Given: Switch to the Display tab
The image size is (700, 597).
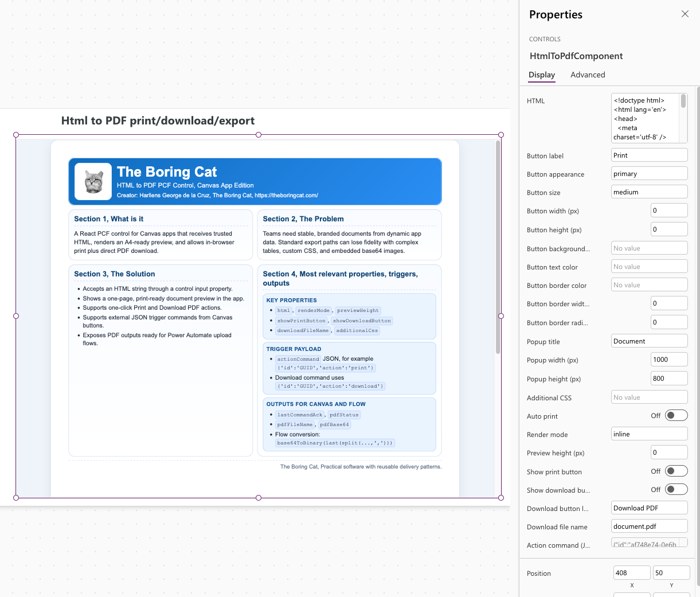Looking at the screenshot, I should click(x=542, y=75).
